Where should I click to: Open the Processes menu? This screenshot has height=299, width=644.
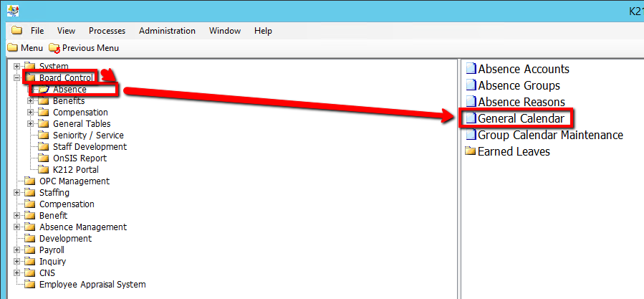(107, 31)
